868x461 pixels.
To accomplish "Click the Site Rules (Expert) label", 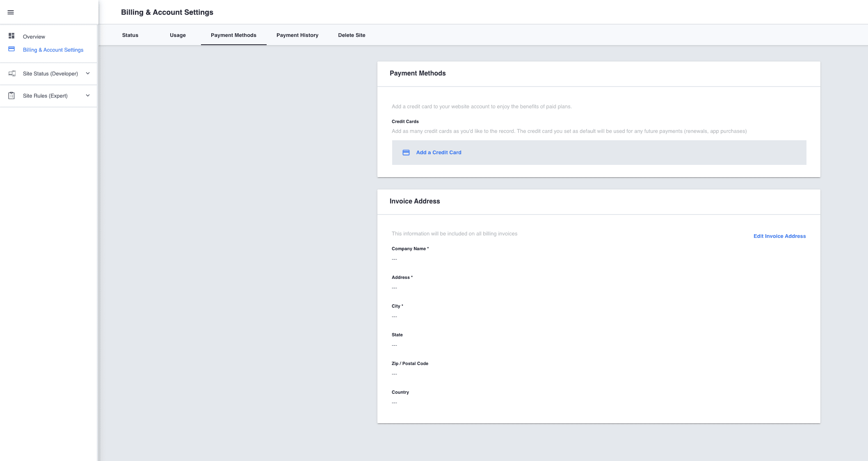I will coord(45,96).
